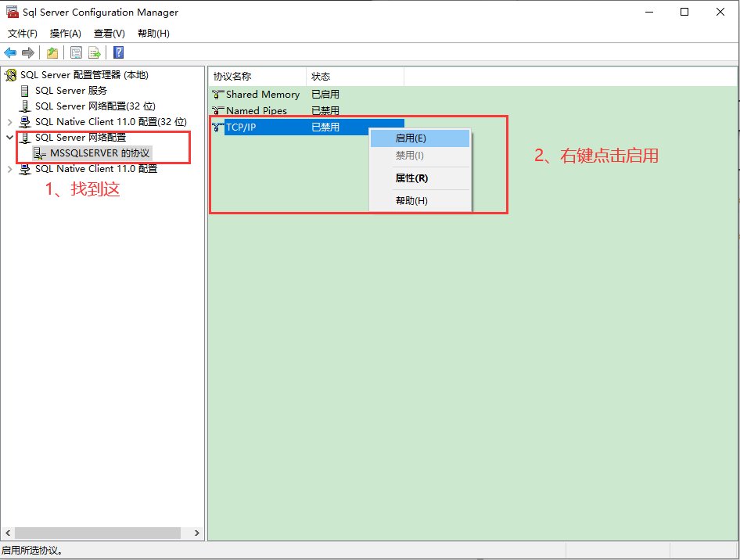
Task: Expand the bottom SQL Native Client 11.0 配置
Action: [10, 169]
